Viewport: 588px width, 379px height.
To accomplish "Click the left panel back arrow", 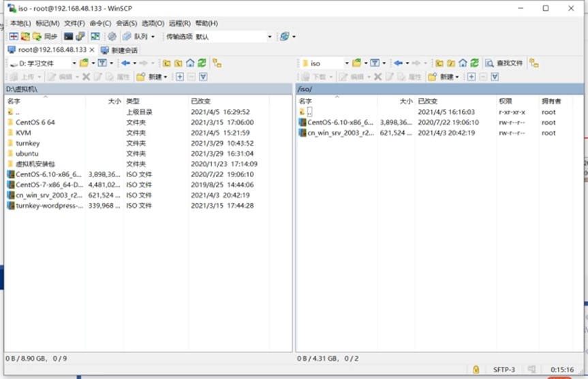I will pyautogui.click(x=125, y=63).
